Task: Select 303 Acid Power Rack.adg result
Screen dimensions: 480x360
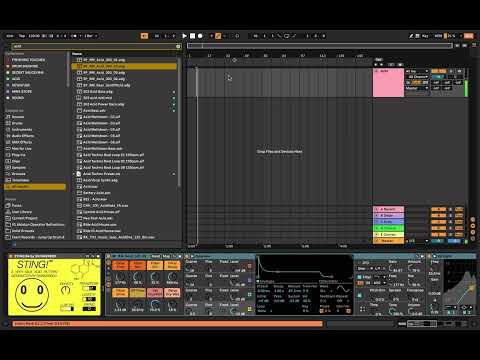Action: coord(104,104)
